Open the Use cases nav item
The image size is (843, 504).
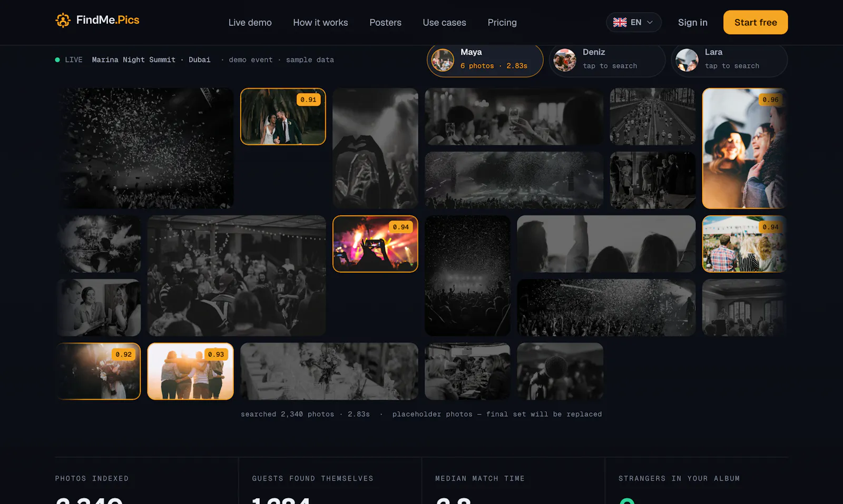444,23
